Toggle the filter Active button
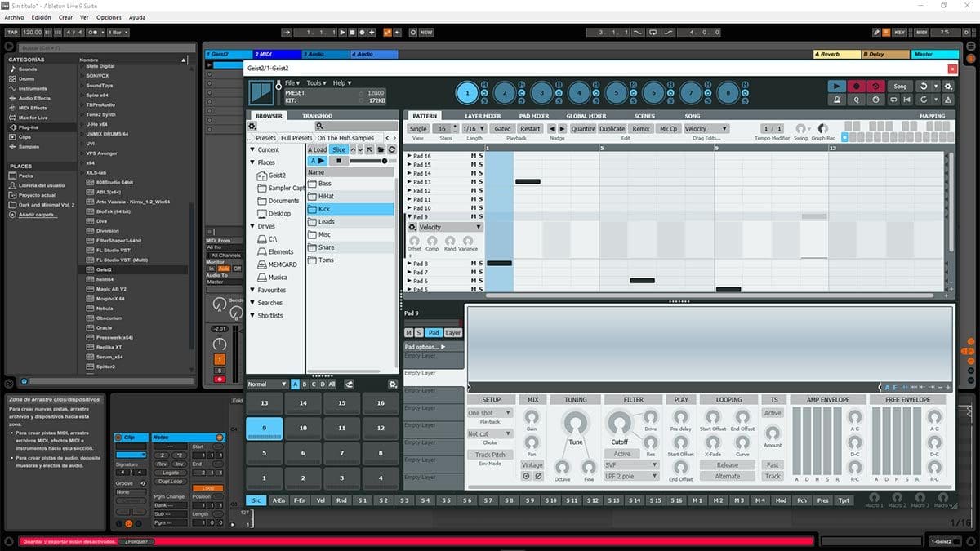 pyautogui.click(x=622, y=454)
